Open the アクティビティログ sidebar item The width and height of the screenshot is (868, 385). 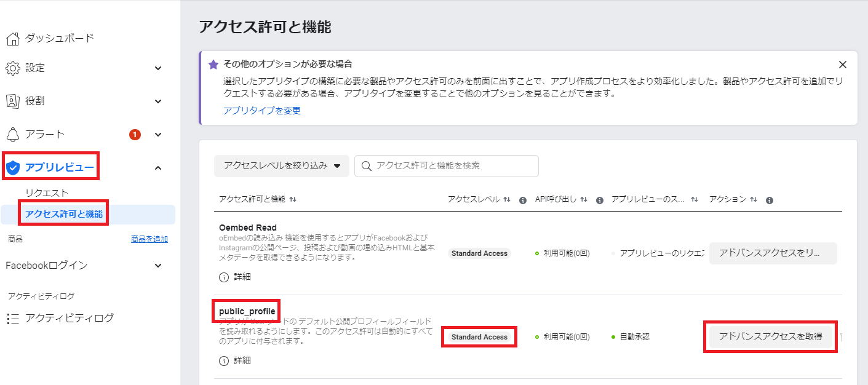point(70,319)
